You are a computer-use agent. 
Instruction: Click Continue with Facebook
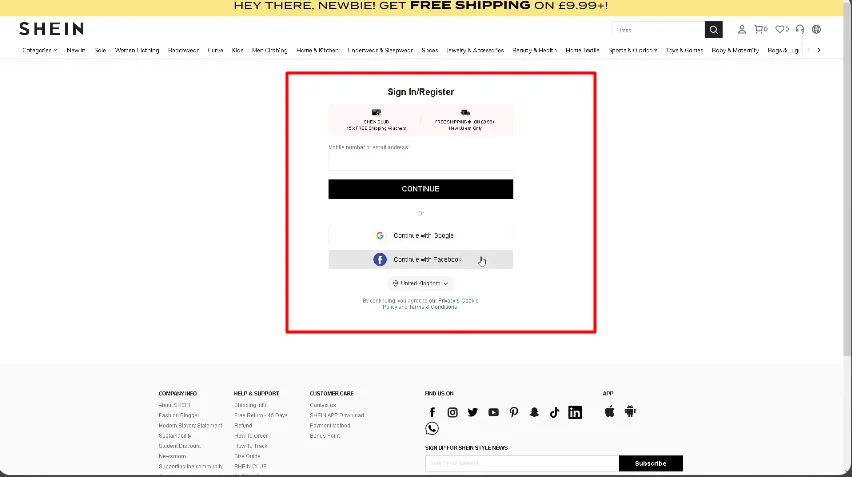pos(421,259)
